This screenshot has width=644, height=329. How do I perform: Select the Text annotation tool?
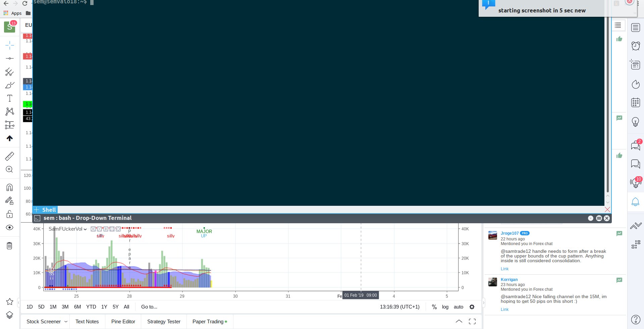click(9, 98)
